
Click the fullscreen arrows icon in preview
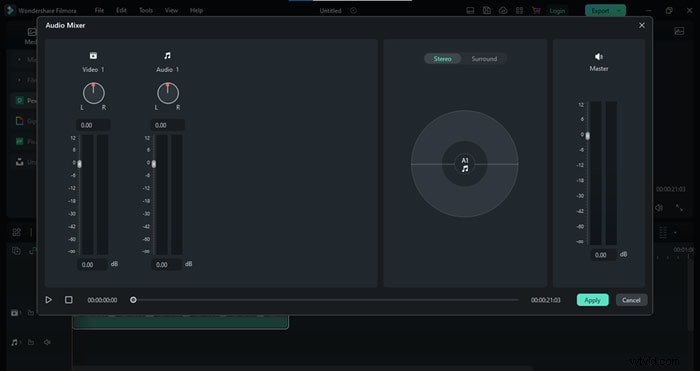[x=679, y=208]
